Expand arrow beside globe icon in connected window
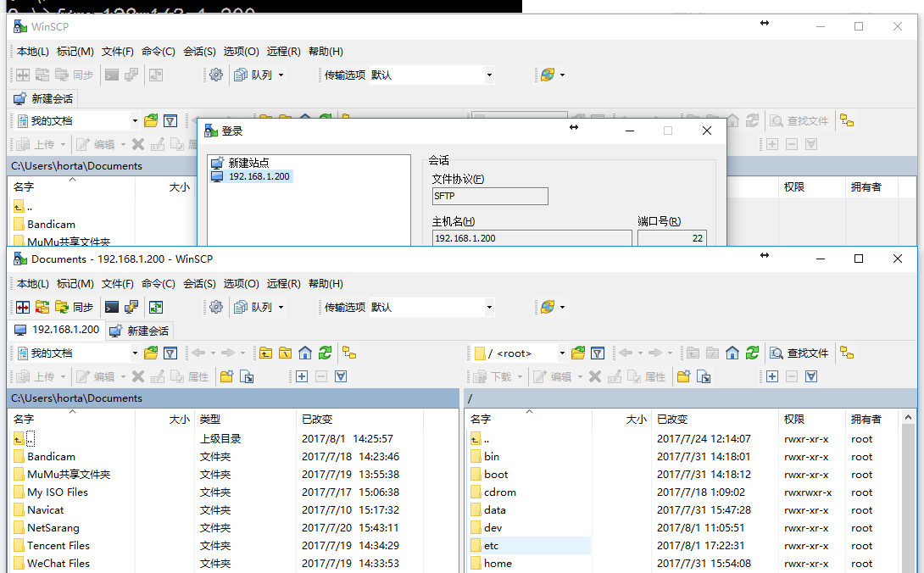Viewport: 924px width, 573px height. point(562,307)
